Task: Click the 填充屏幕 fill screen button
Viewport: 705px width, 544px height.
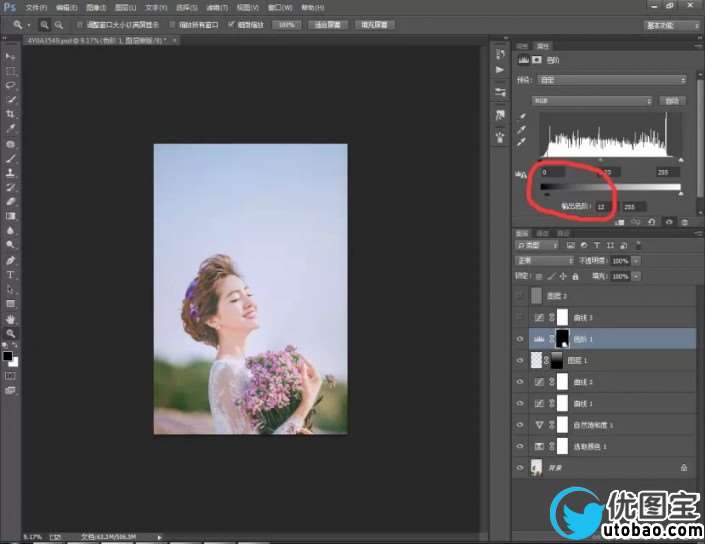Action: pyautogui.click(x=375, y=25)
